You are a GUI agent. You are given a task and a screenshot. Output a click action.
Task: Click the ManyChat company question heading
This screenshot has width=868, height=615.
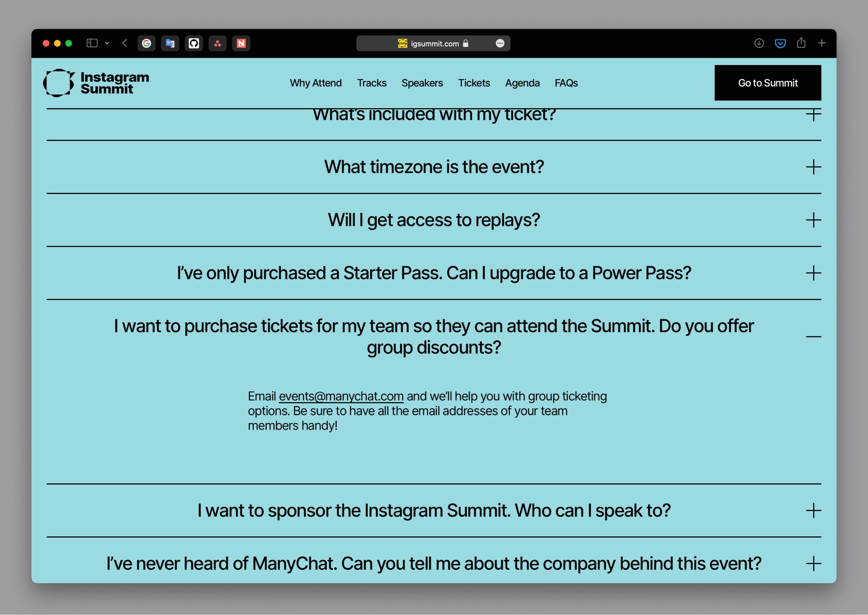coord(434,563)
